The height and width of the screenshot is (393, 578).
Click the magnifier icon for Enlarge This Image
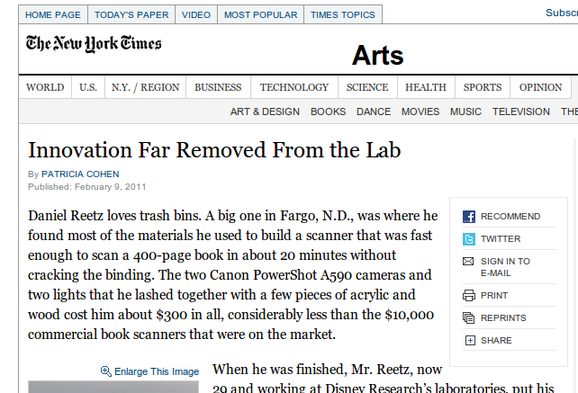(x=106, y=371)
